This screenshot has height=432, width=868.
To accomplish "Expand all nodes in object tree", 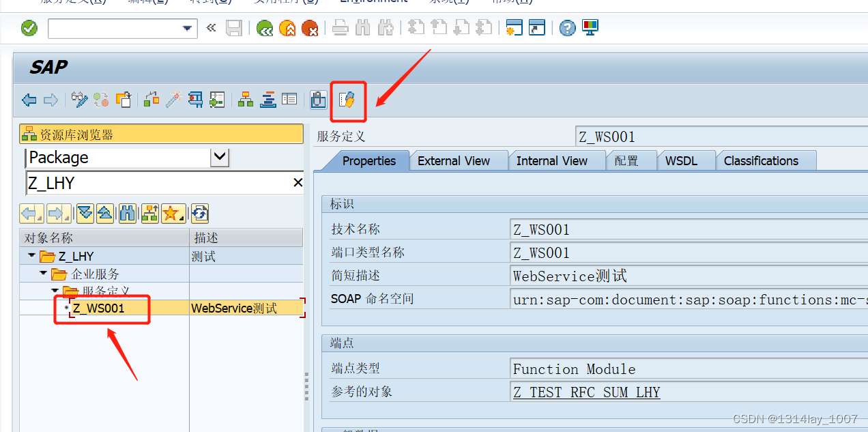I will coord(85,214).
